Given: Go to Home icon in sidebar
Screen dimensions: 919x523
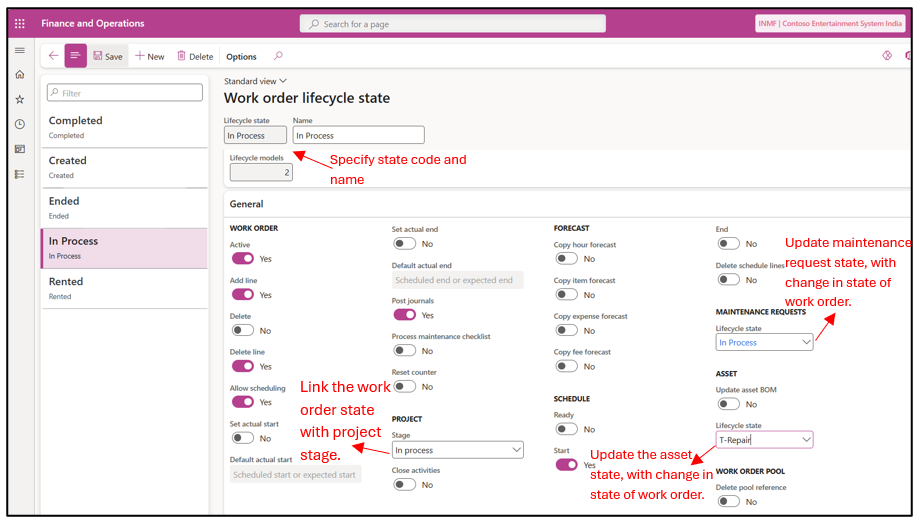Looking at the screenshot, I should (x=19, y=74).
